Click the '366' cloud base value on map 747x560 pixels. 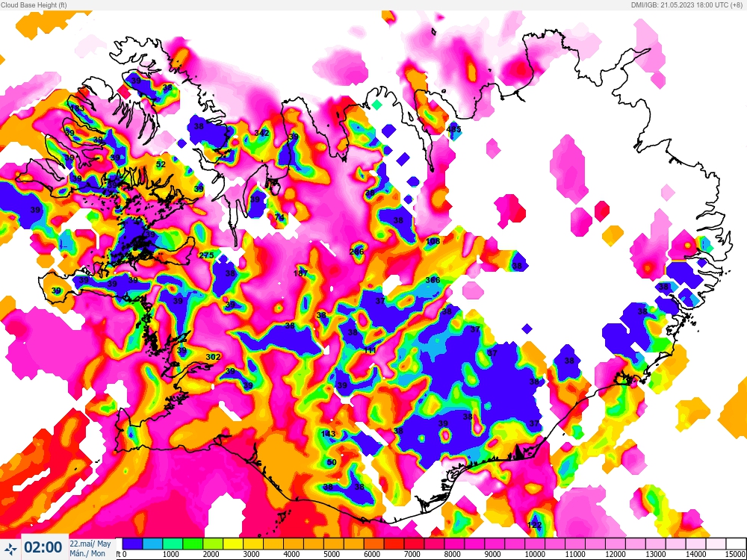433,279
